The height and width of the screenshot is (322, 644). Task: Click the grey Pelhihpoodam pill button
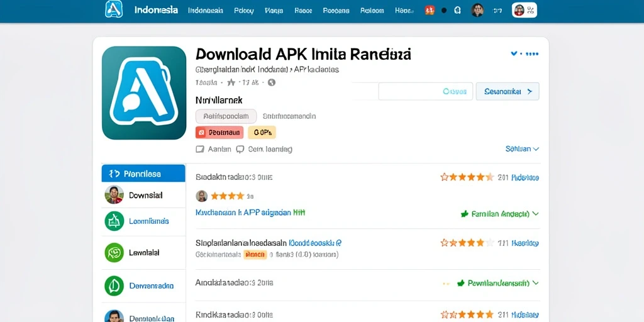pyautogui.click(x=226, y=116)
